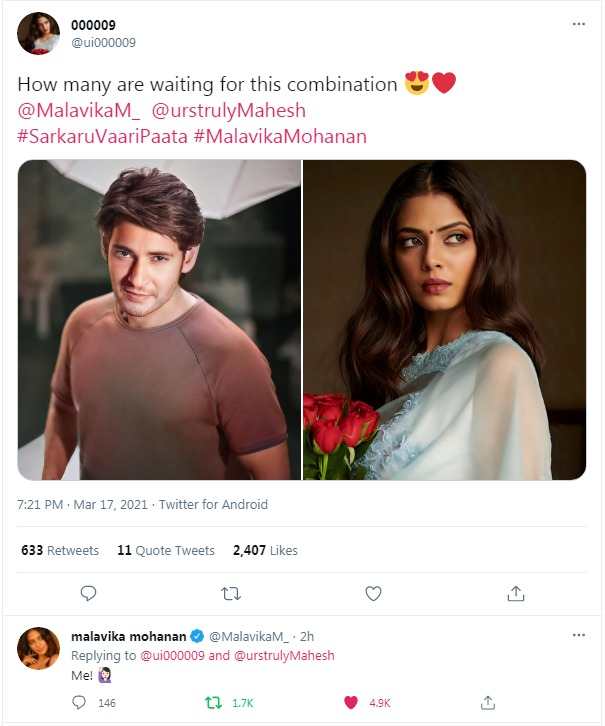The width and height of the screenshot is (605, 726).
Task: Open the 000009 profile avatar
Action: [x=38, y=33]
